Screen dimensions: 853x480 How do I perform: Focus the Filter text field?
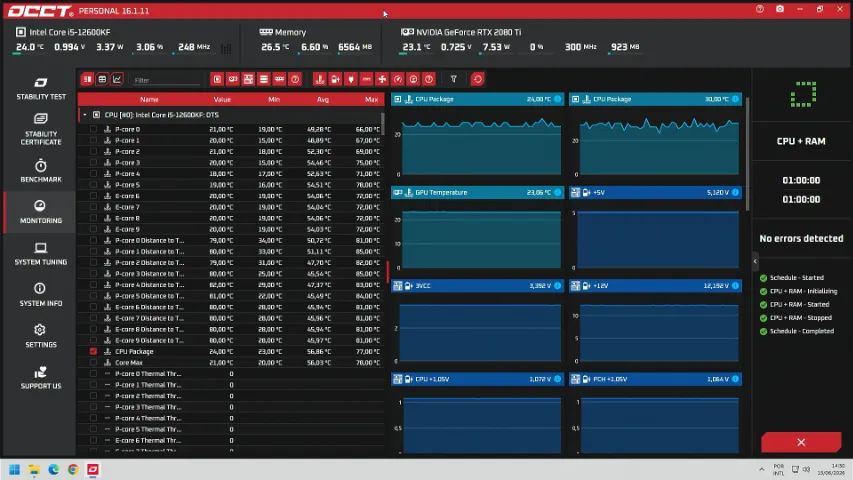(x=166, y=80)
